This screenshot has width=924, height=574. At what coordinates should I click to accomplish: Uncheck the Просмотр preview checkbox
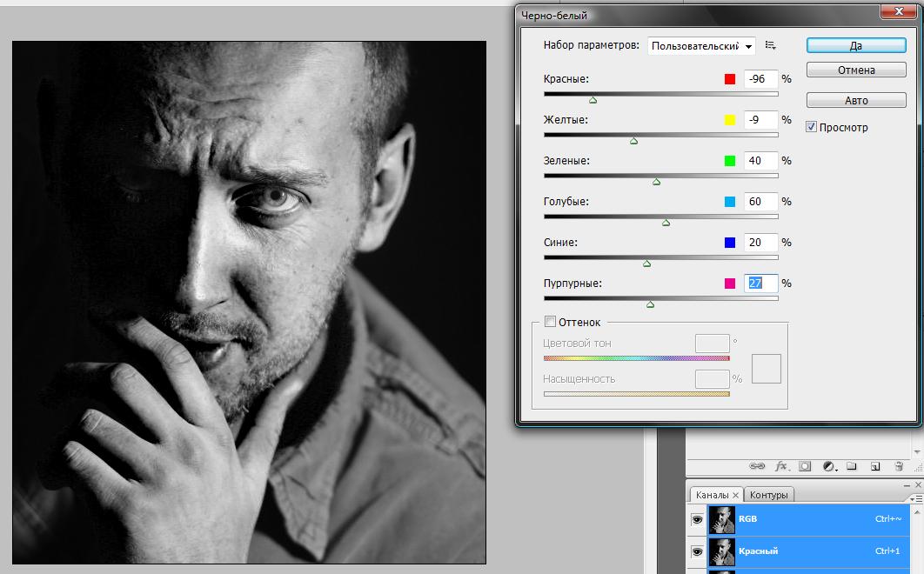coord(812,127)
